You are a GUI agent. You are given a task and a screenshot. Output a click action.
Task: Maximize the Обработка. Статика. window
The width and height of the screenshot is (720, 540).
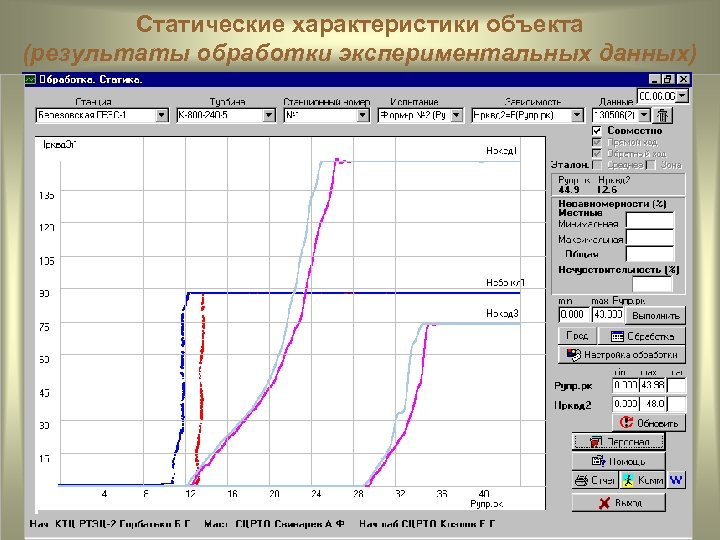667,79
